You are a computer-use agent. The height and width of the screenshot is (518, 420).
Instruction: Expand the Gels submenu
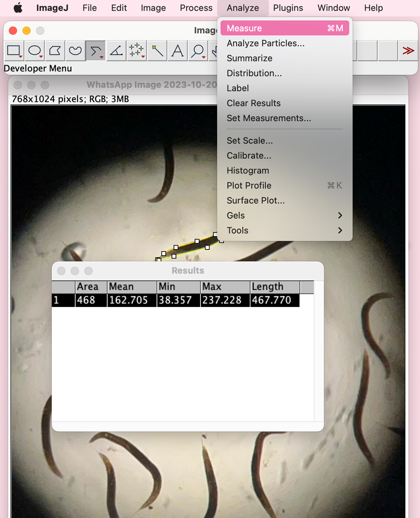(284, 215)
